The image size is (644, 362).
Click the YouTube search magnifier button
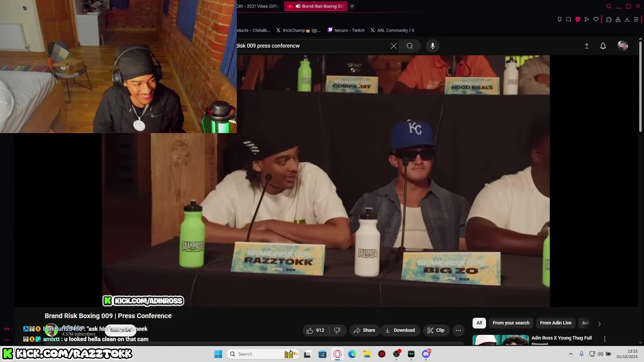point(410,46)
